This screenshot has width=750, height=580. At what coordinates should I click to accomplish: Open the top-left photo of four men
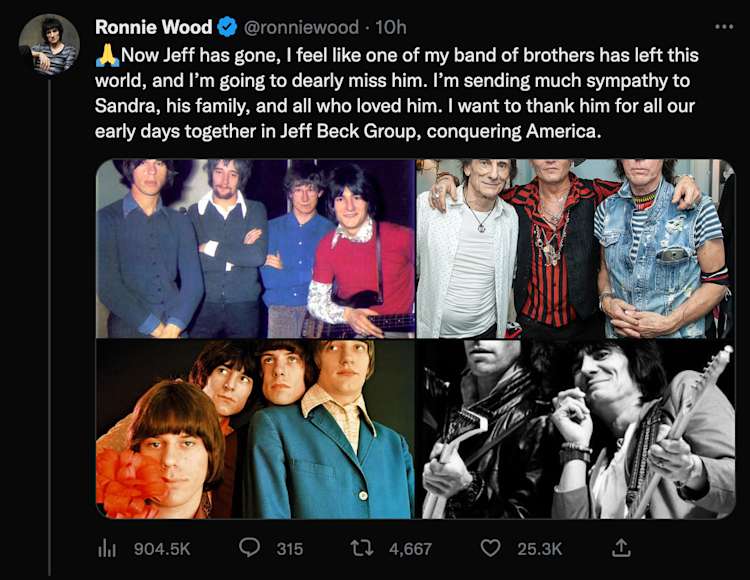coord(255,248)
